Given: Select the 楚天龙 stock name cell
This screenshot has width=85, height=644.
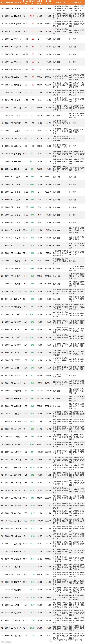Looking at the screenshot, I should pyautogui.click(x=18, y=284).
